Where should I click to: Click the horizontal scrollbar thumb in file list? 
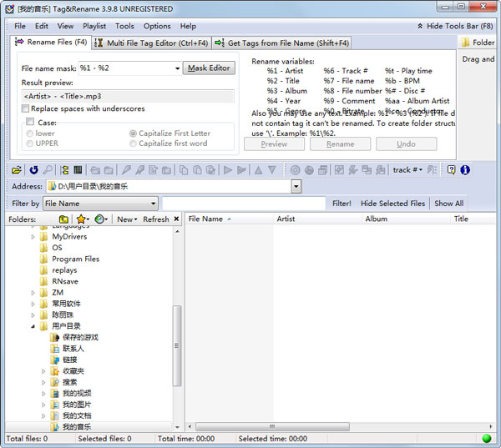coord(272,426)
